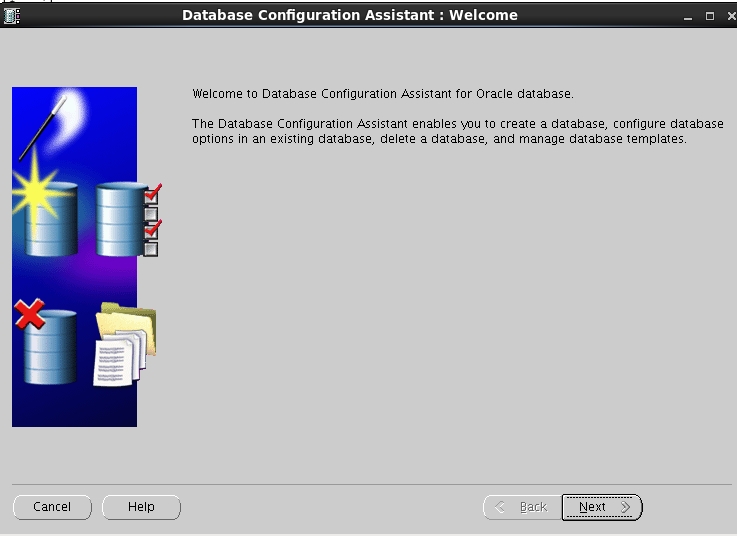The image size is (737, 536).
Task: Maximize the Database Configuration Assistant window
Action: pos(710,16)
